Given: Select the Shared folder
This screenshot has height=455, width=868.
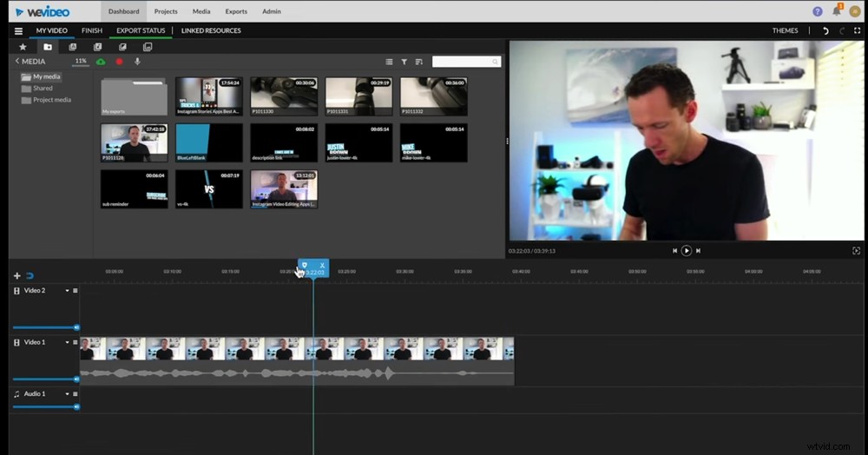Looking at the screenshot, I should point(37,89).
